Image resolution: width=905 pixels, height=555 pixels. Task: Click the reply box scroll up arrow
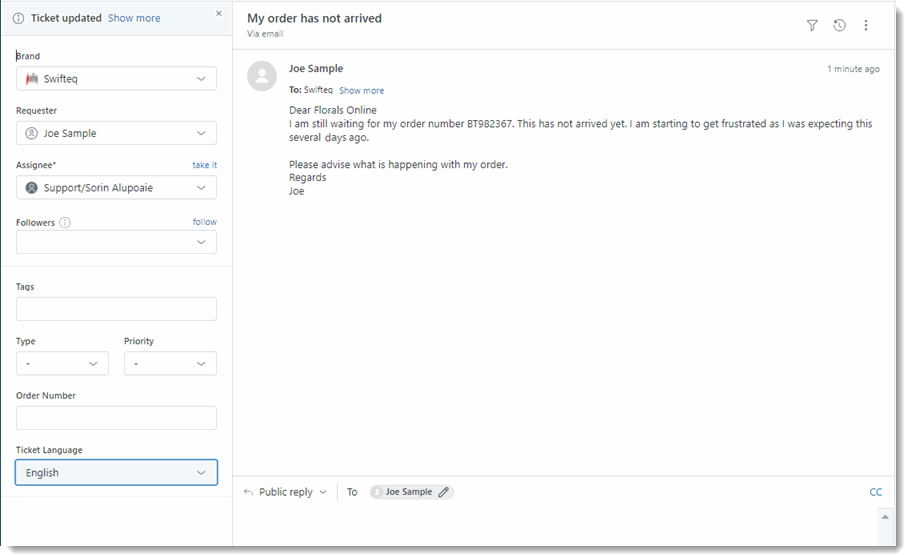point(885,517)
